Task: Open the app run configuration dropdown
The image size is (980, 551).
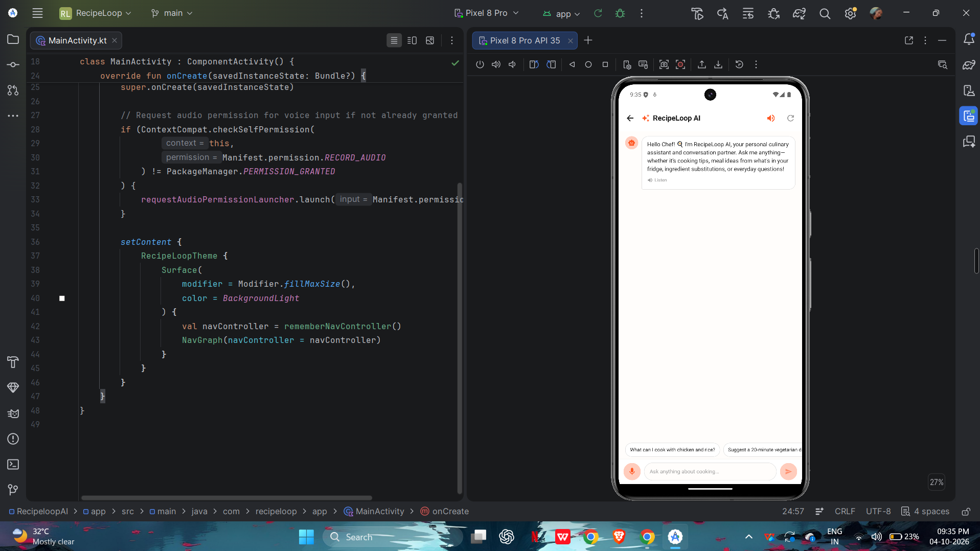Action: click(561, 14)
